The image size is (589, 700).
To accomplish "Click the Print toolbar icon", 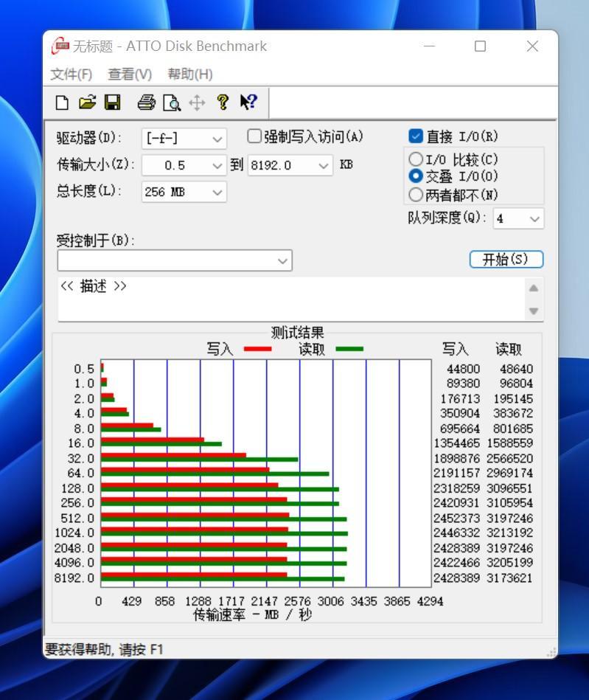I will click(x=146, y=103).
